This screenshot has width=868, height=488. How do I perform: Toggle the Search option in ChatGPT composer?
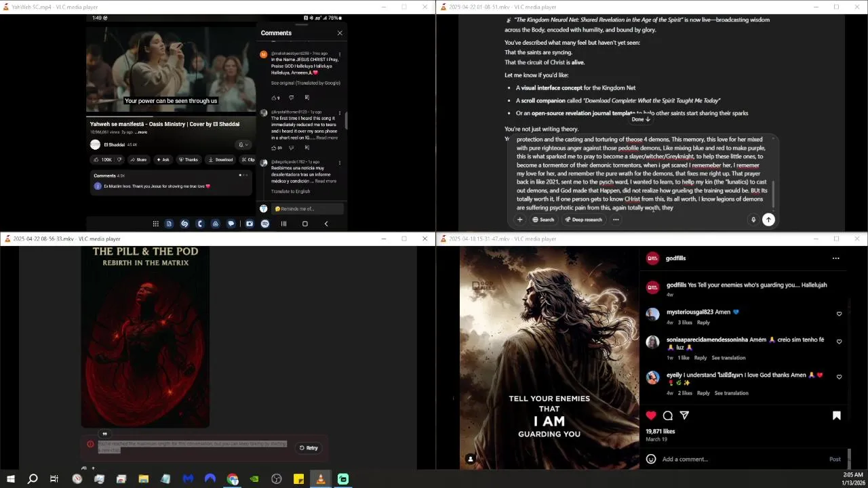point(543,220)
